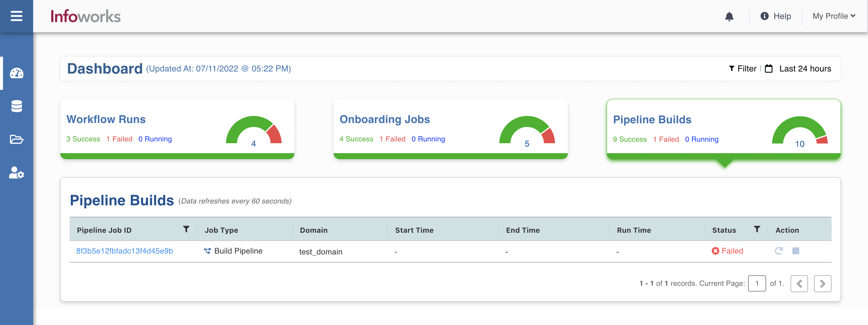Click '0 Running' under Onboarding Jobs

tap(428, 139)
